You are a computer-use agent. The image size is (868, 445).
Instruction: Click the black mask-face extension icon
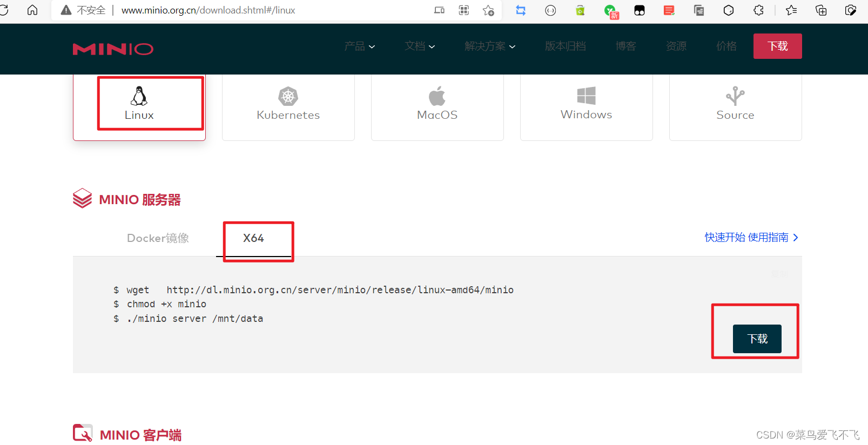tap(640, 10)
